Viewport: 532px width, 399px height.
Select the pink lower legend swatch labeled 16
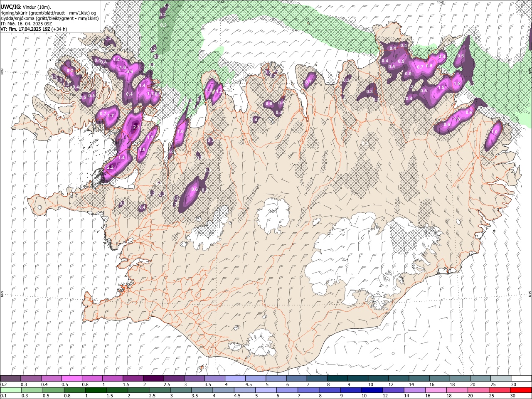[436, 390]
